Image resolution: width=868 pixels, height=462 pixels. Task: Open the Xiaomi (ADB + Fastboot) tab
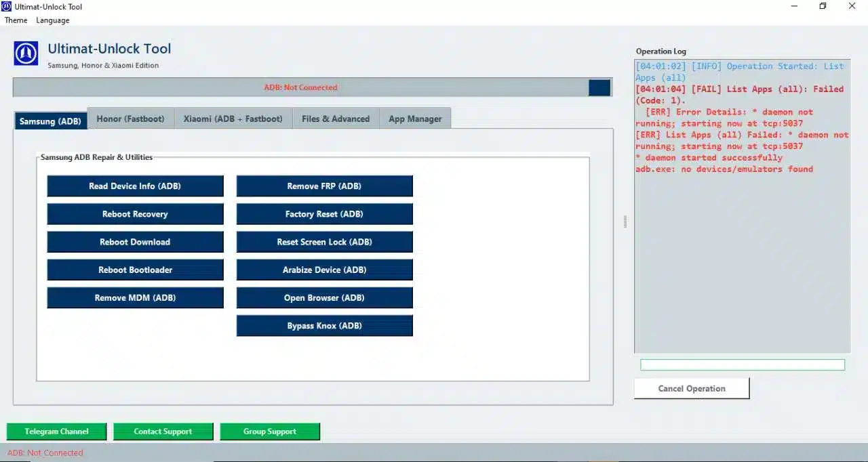click(x=233, y=119)
